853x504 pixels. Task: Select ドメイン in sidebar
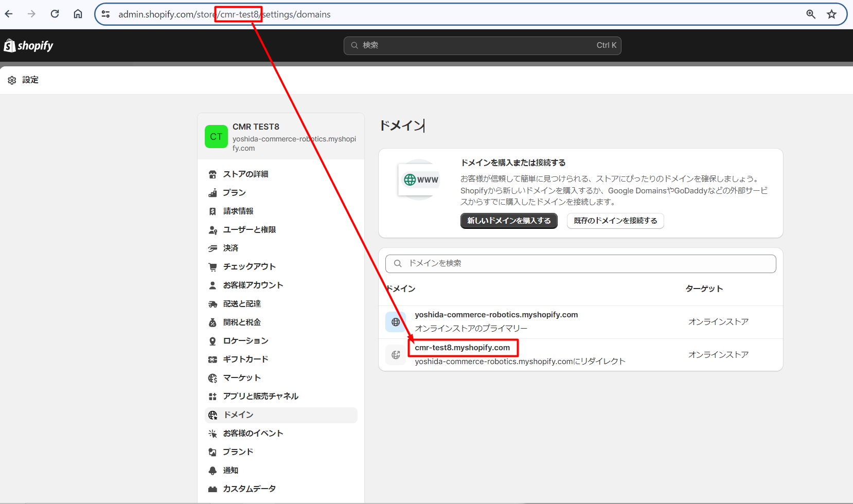(x=281, y=415)
